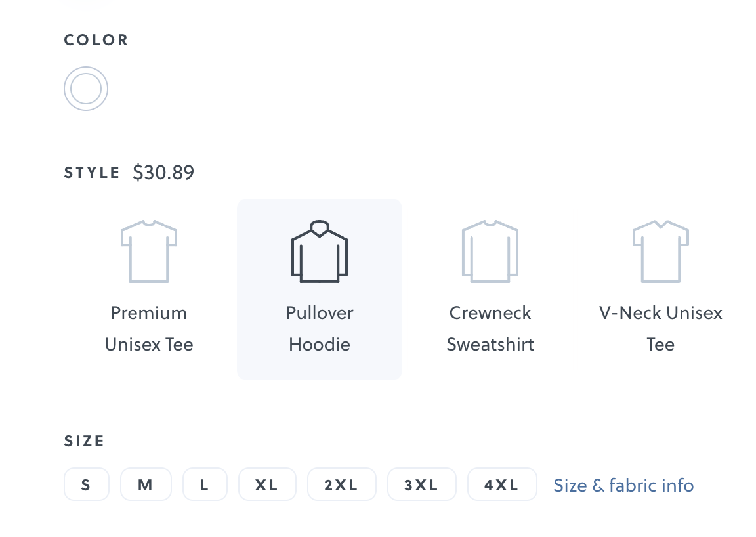This screenshot has width=756, height=537.
Task: Click the "Premium Unisex Tee" text label
Action: pos(149,328)
